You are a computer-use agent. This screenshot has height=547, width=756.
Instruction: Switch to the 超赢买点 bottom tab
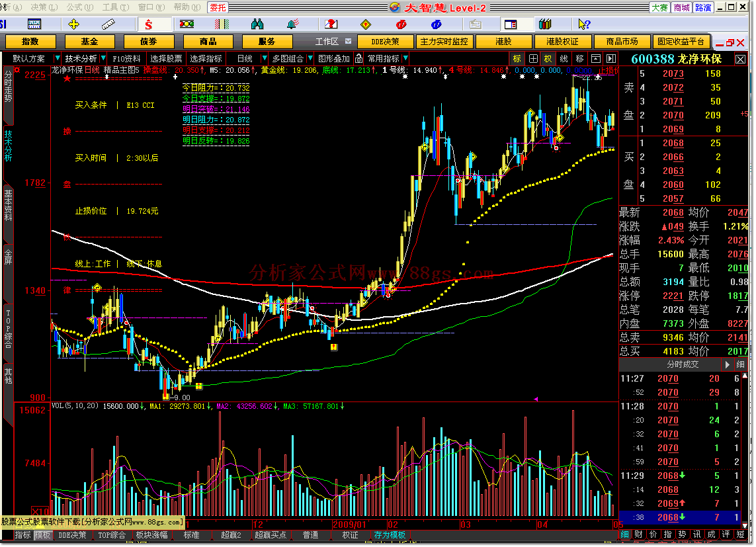[270, 535]
